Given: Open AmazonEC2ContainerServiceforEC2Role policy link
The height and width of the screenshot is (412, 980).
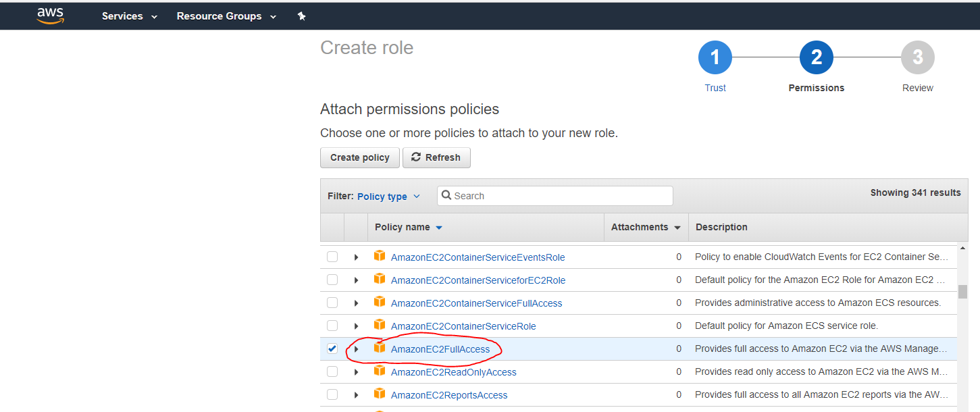Looking at the screenshot, I should (x=478, y=280).
